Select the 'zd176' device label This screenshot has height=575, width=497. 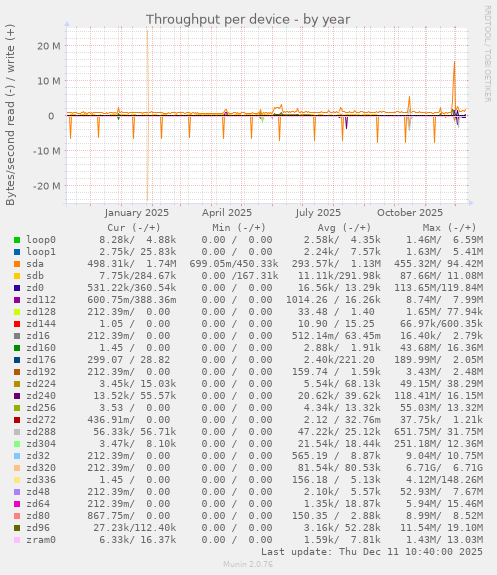41,360
